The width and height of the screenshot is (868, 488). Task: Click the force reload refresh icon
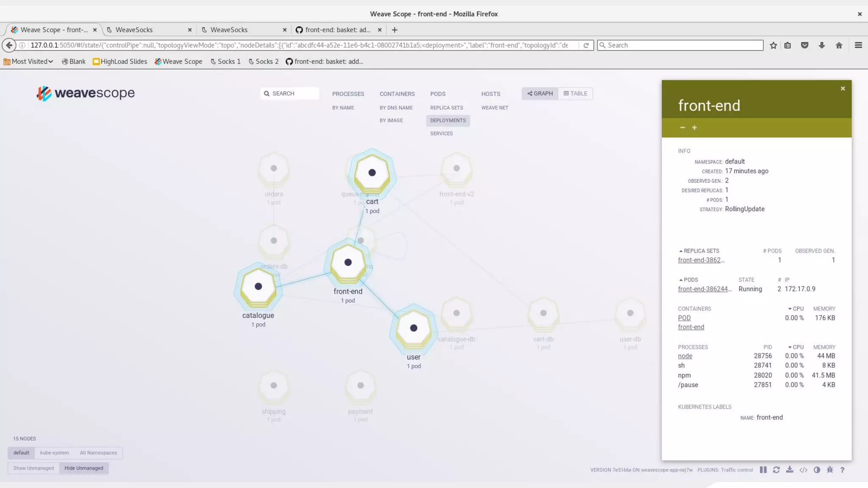[x=776, y=470]
